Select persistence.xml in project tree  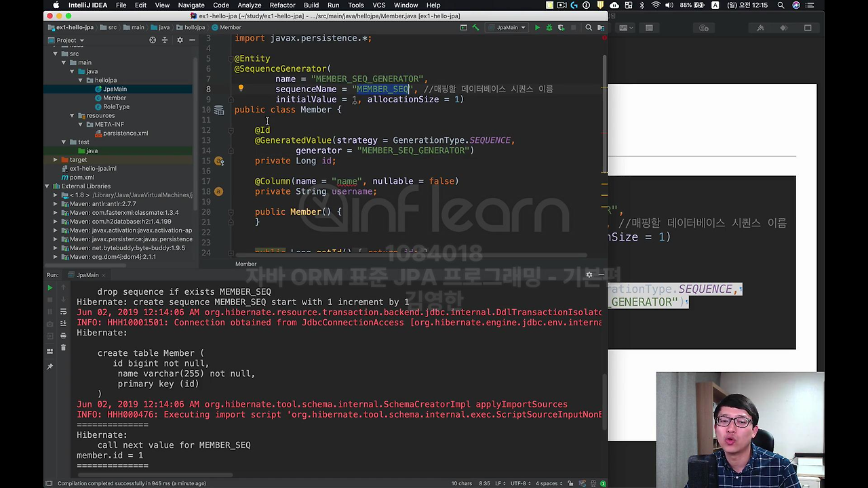coord(125,133)
